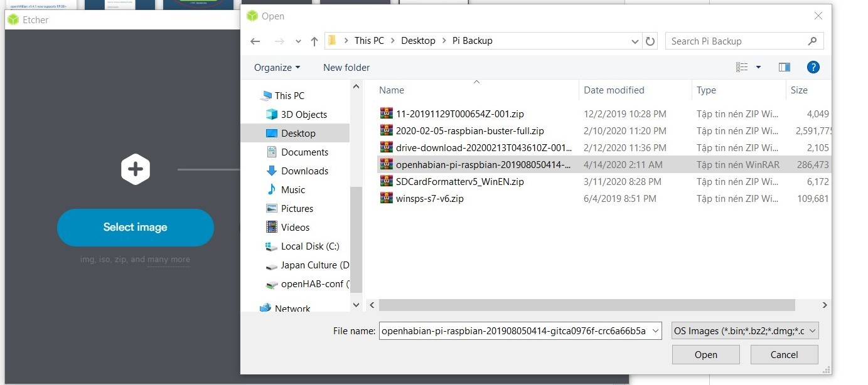
Task: Click the Etcher logo in title bar
Action: point(13,19)
